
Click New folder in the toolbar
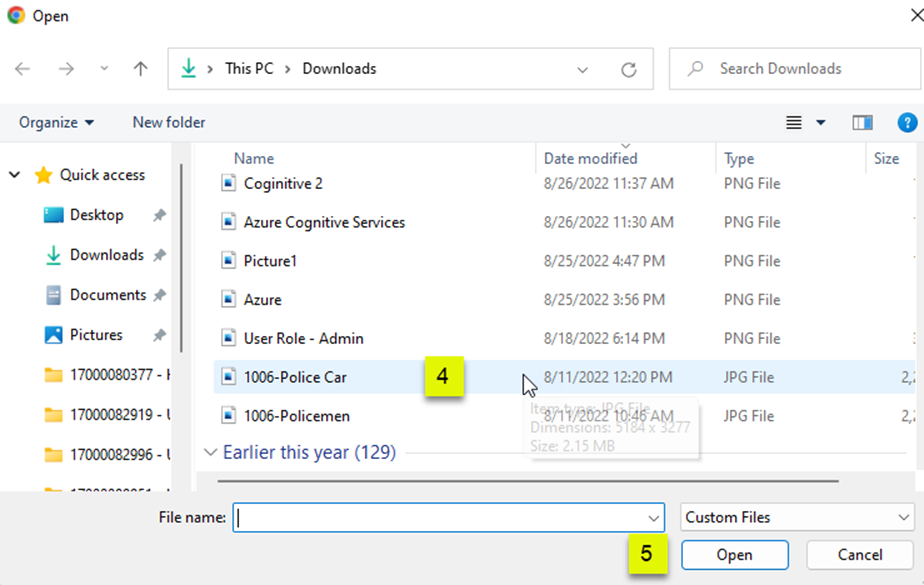click(169, 122)
